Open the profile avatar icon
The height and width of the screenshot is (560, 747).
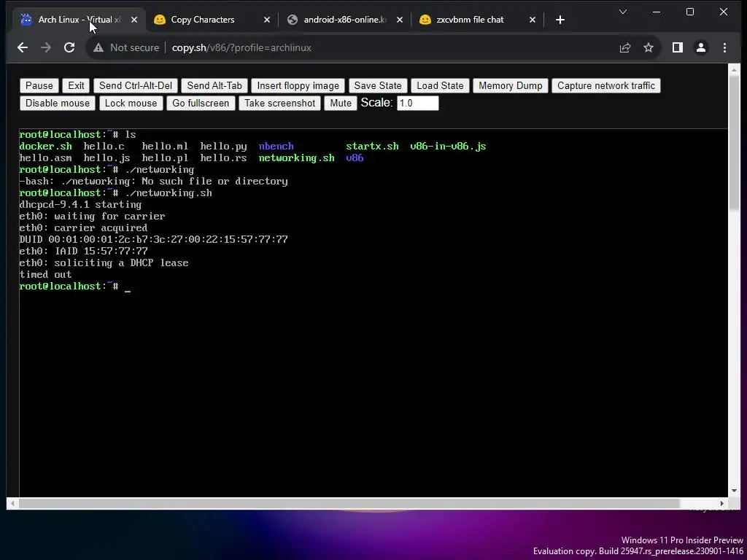[701, 47]
